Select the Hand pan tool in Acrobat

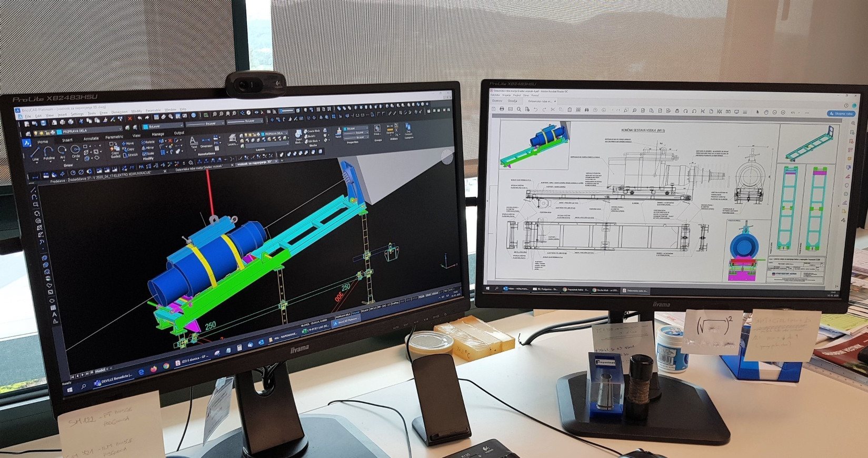(766, 112)
